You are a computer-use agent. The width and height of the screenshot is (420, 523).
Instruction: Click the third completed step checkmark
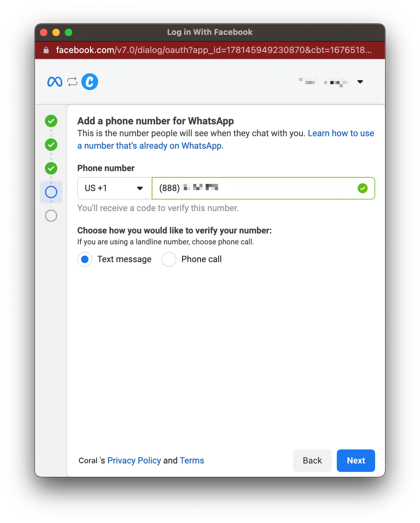point(51,168)
